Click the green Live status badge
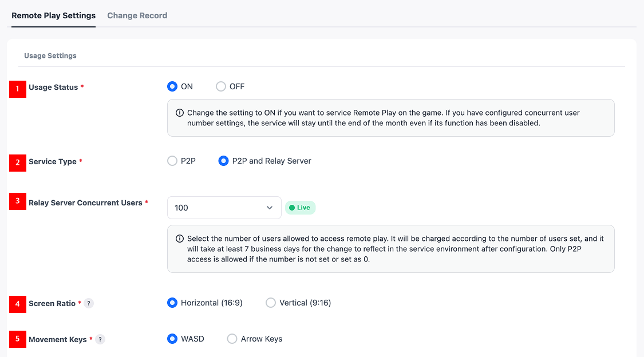Screen dimensions: 644x357 click(301, 208)
